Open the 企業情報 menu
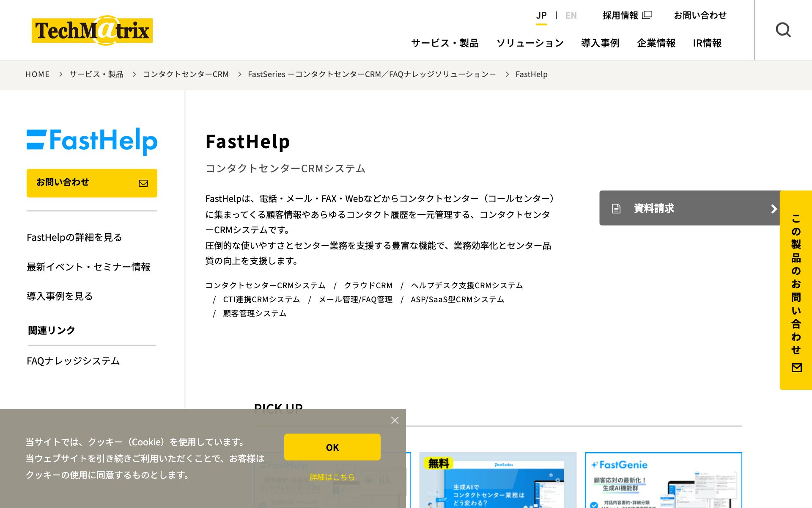The image size is (812, 508). 656,43
